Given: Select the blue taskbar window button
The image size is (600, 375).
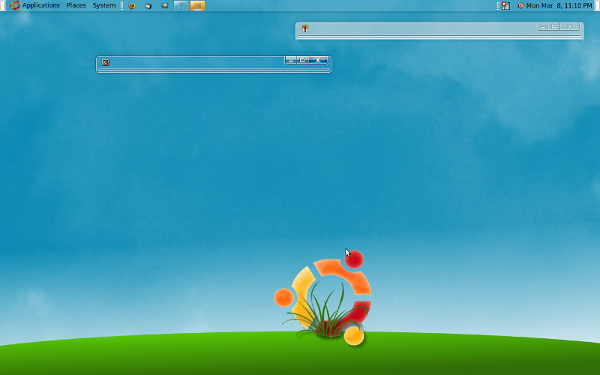Looking at the screenshot, I should [x=181, y=6].
